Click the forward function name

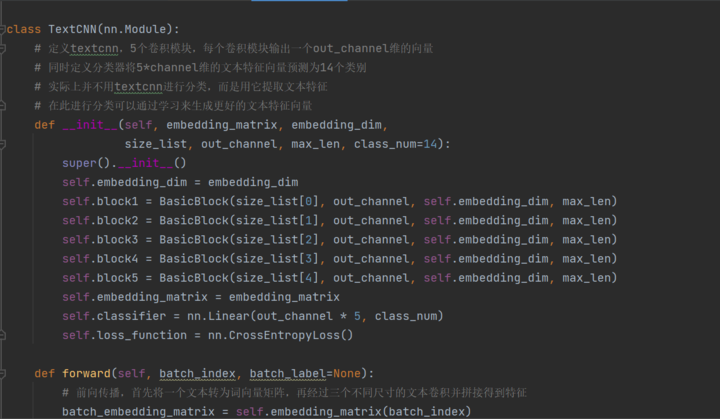tap(86, 374)
